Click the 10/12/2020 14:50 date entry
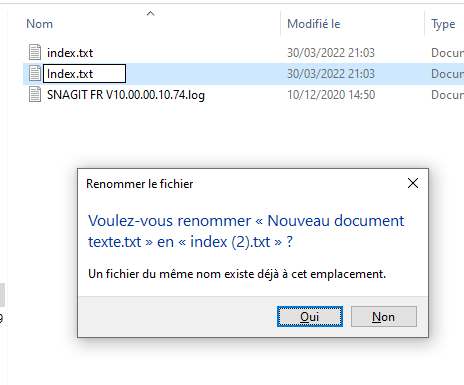This screenshot has width=464, height=385. (x=331, y=95)
